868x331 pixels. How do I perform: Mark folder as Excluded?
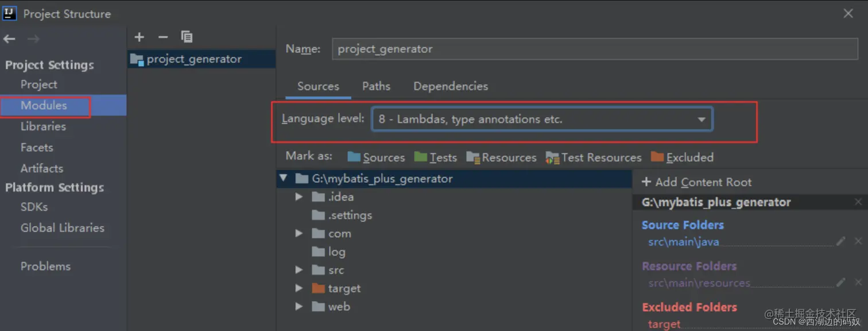(682, 157)
